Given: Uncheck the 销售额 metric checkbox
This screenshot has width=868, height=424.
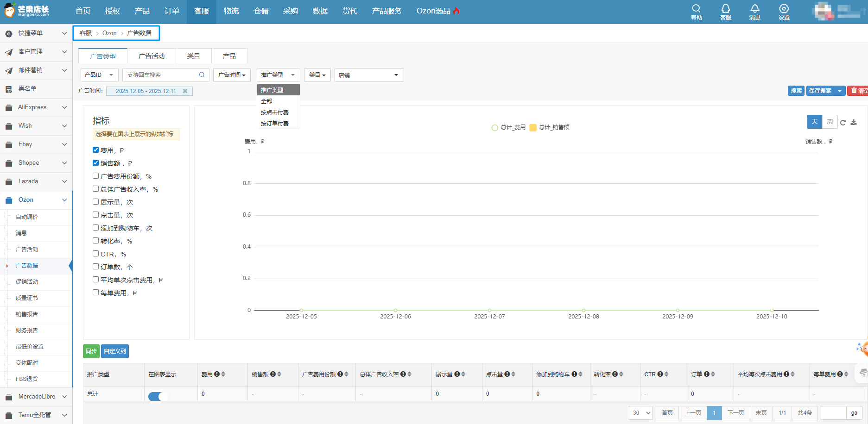Looking at the screenshot, I should (95, 163).
